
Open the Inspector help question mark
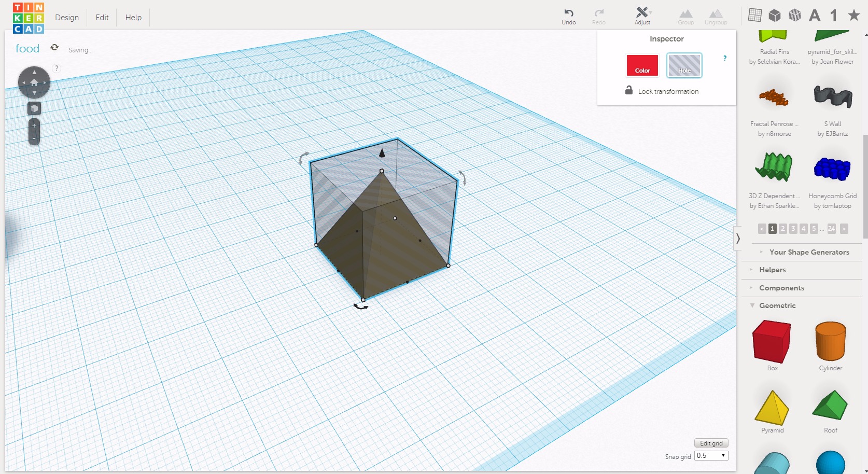[725, 58]
